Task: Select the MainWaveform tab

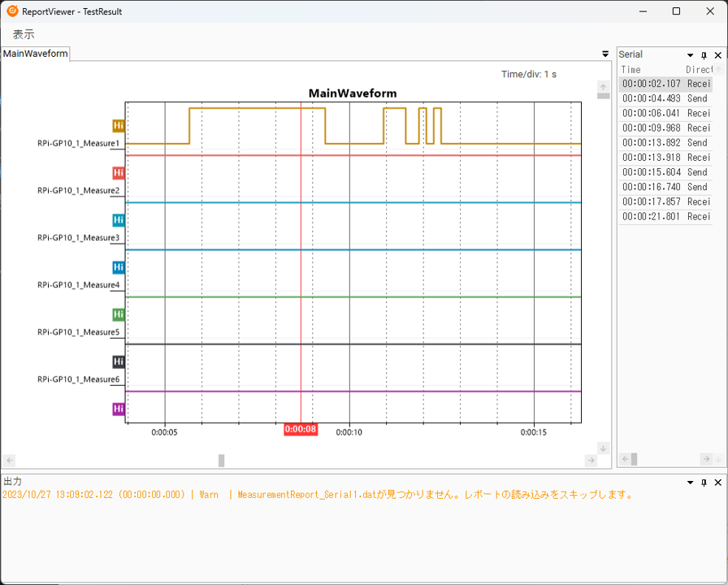Action: tap(35, 54)
